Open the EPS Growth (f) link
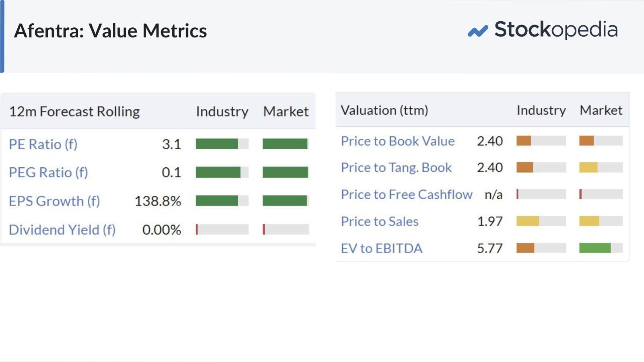Screen dimensions: 644x362 tap(54, 201)
